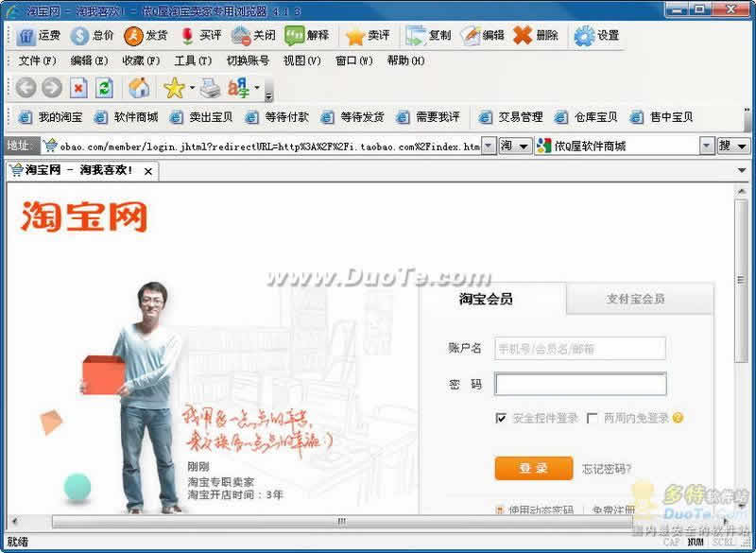Click the horizontal scrollbar thumb

[341, 522]
